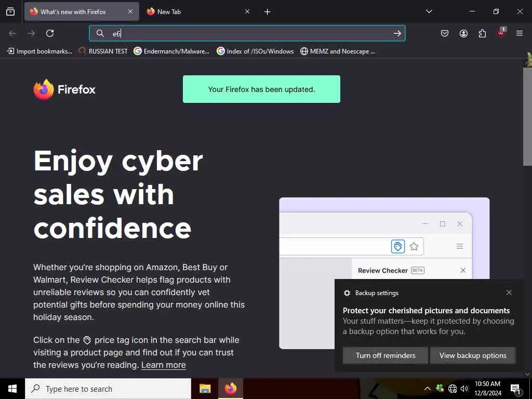Open the taskbar clock showing 10:50 AM

tap(487, 389)
